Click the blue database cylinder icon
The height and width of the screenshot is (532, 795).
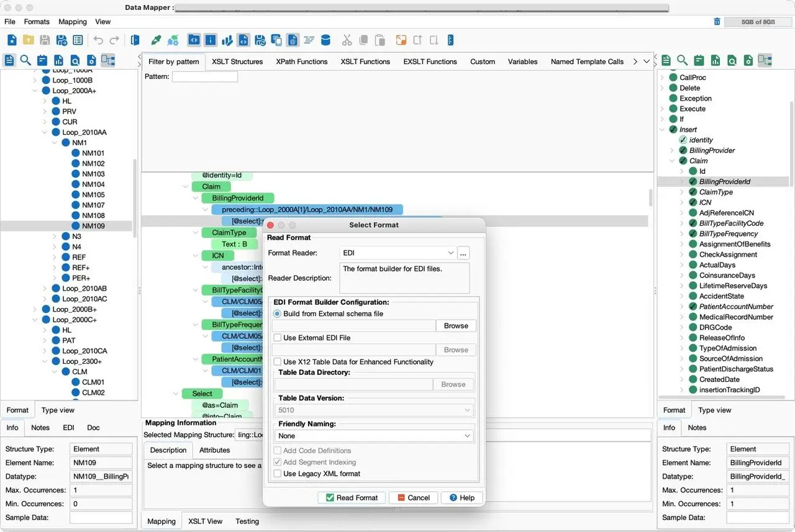[x=325, y=40]
